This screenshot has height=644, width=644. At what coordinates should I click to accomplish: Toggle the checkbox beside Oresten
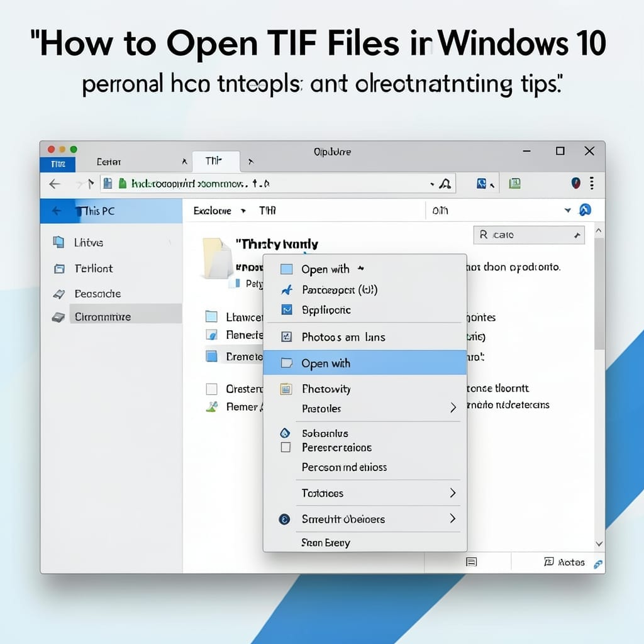(x=211, y=389)
